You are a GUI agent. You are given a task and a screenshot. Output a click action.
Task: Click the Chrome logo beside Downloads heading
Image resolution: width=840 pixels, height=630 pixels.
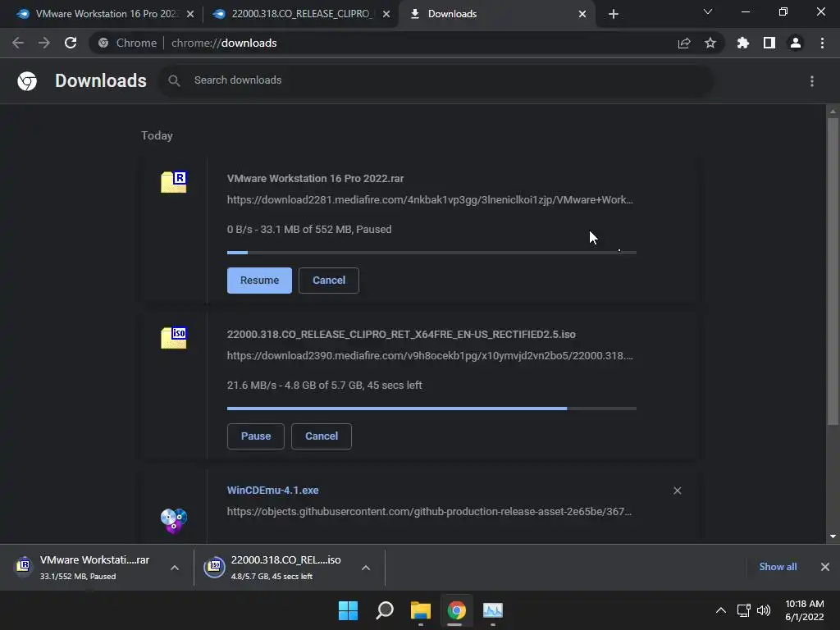[27, 81]
